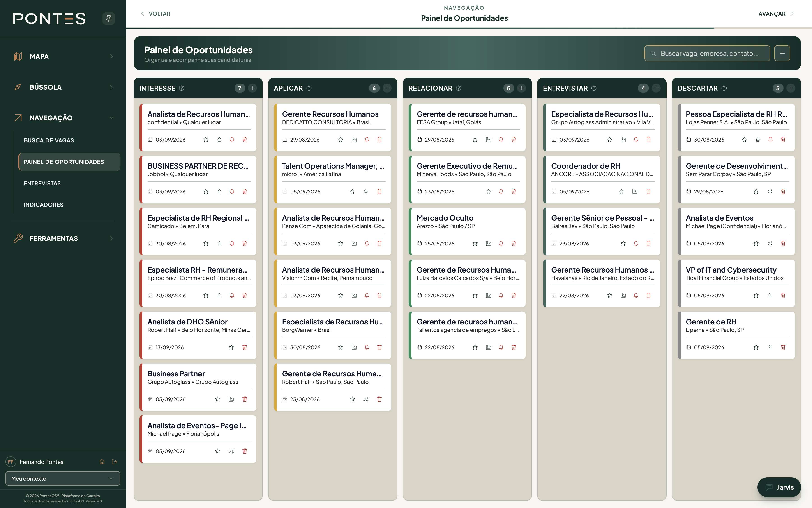Add new card to RELACIONAR column

click(x=521, y=88)
